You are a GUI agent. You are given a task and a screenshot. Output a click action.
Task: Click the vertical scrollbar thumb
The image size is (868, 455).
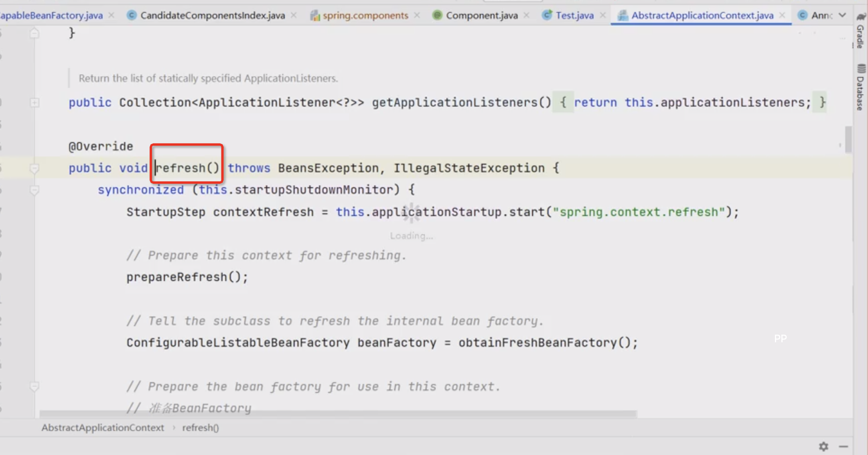848,140
